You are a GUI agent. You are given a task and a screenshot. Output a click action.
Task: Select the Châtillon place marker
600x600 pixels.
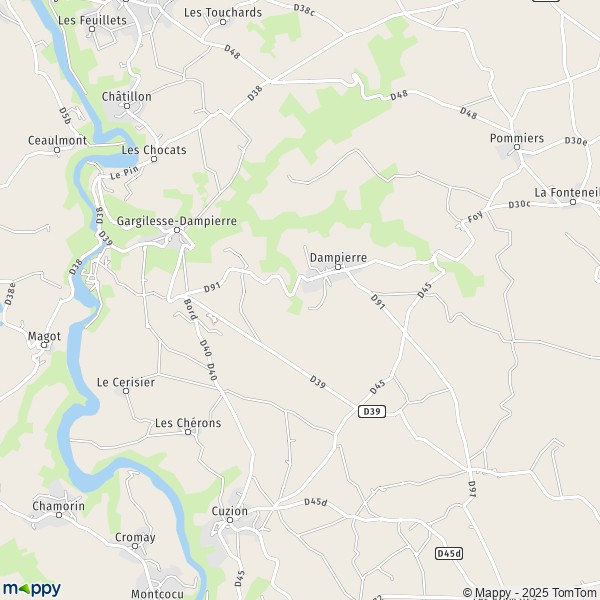[127, 106]
